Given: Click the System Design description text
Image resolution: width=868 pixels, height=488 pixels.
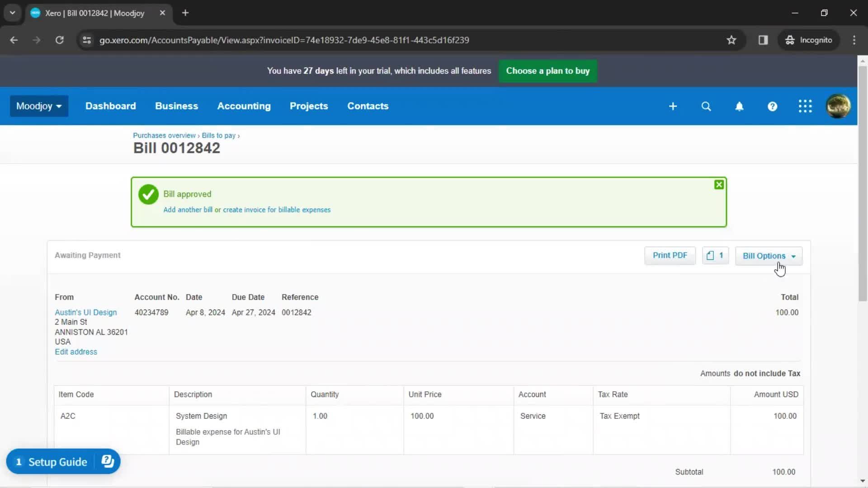Looking at the screenshot, I should (x=201, y=416).
